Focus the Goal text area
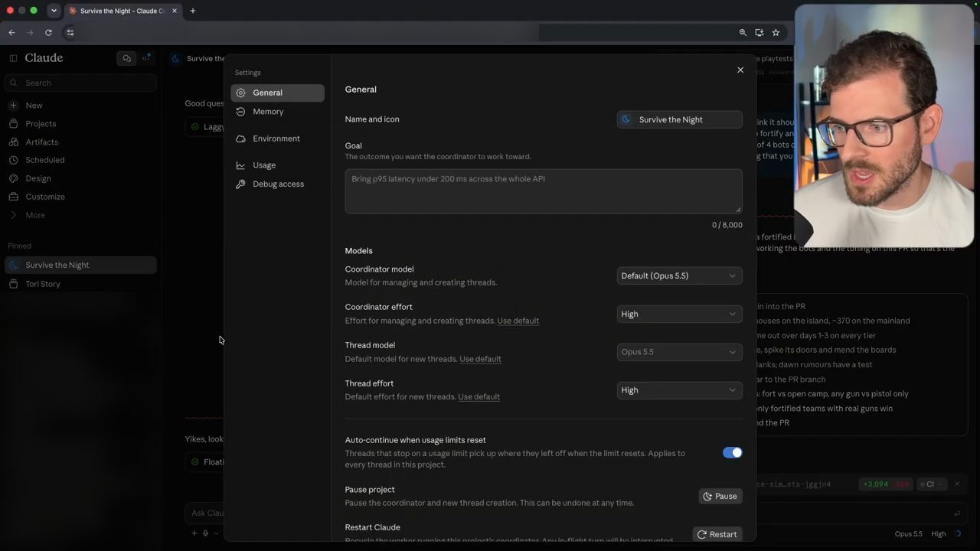Screen dimensions: 980x551 [x=544, y=191]
